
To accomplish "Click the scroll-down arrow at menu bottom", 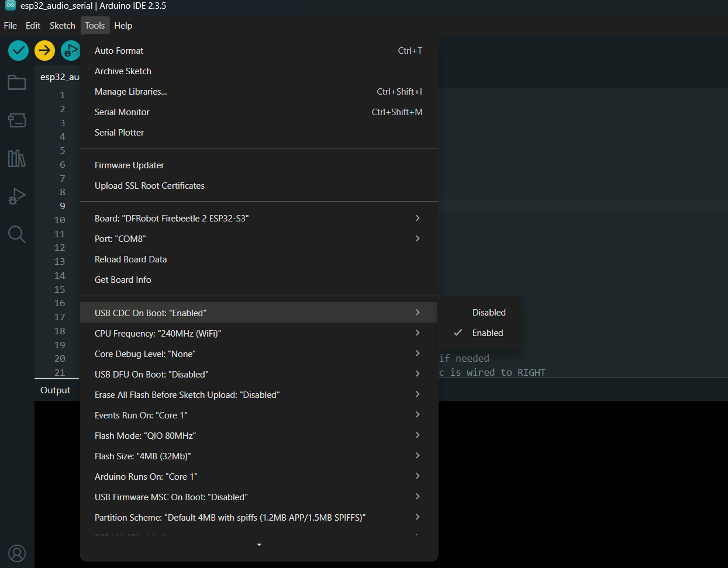I will pos(259,545).
